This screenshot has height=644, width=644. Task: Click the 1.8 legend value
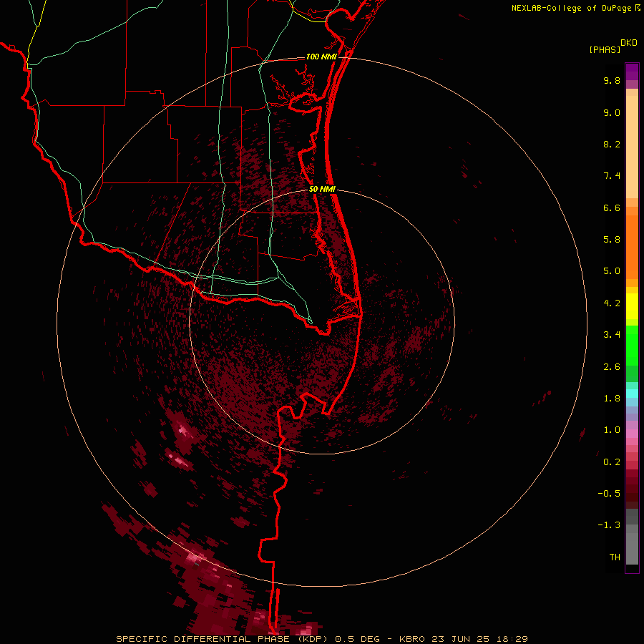612,399
